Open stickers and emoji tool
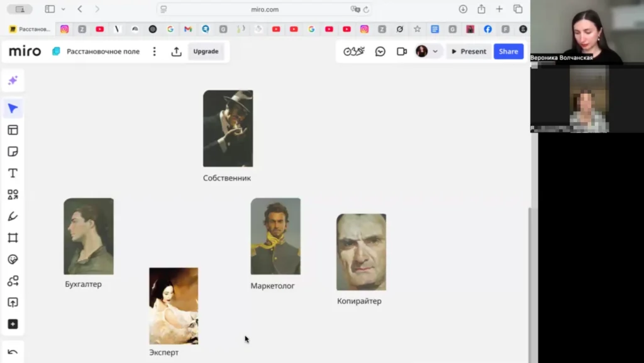This screenshot has height=363, width=644. pos(13,260)
